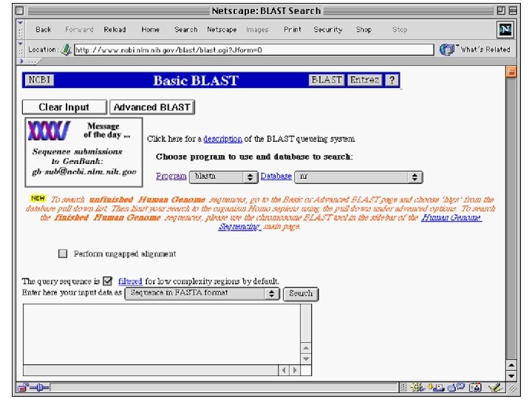The height and width of the screenshot is (399, 532).
Task: Click Search in navigation toolbar
Action: tap(186, 30)
